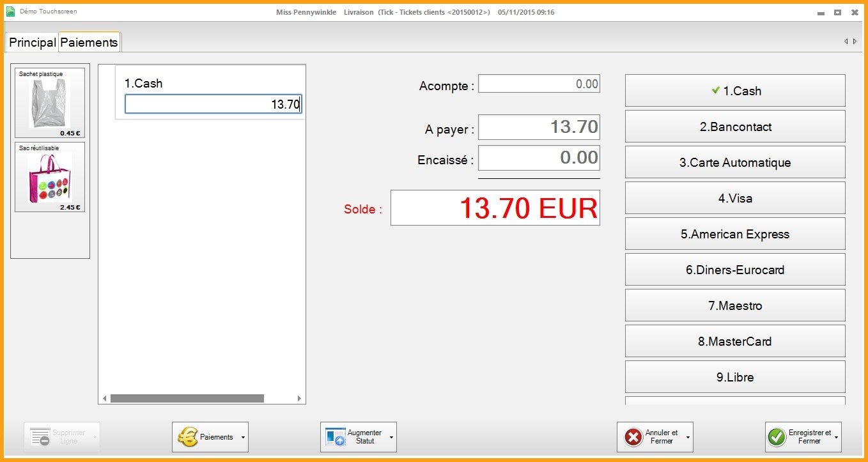This screenshot has width=868, height=462.
Task: Click the euro coins Paiements icon
Action: pos(187,437)
